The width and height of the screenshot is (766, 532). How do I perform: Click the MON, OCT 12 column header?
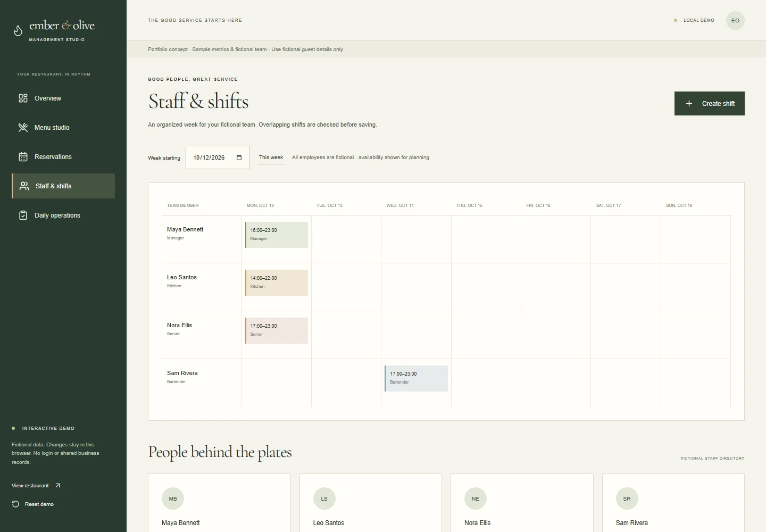(x=260, y=205)
